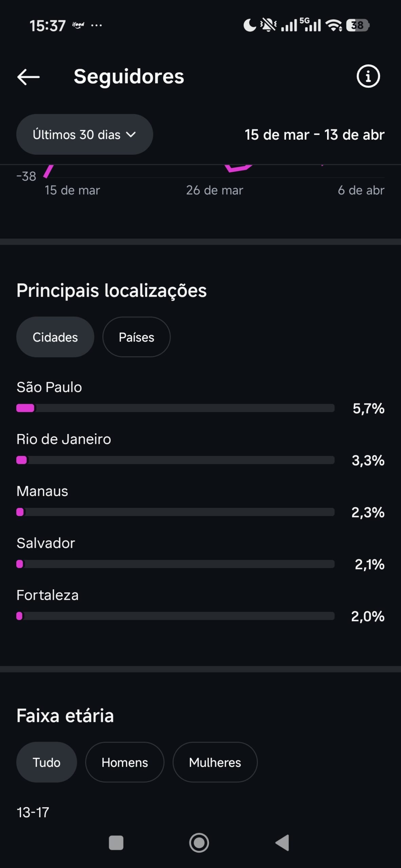
Task: Select the Cidades filter chip
Action: click(55, 337)
